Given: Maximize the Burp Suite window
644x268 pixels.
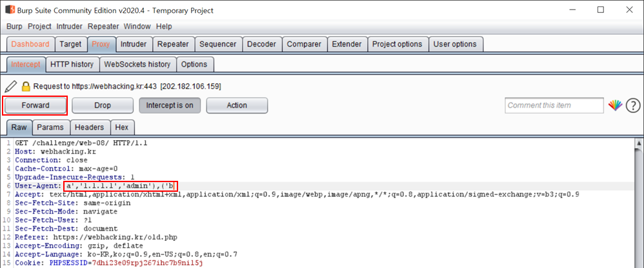Looking at the screenshot, I should pyautogui.click(x=601, y=10).
